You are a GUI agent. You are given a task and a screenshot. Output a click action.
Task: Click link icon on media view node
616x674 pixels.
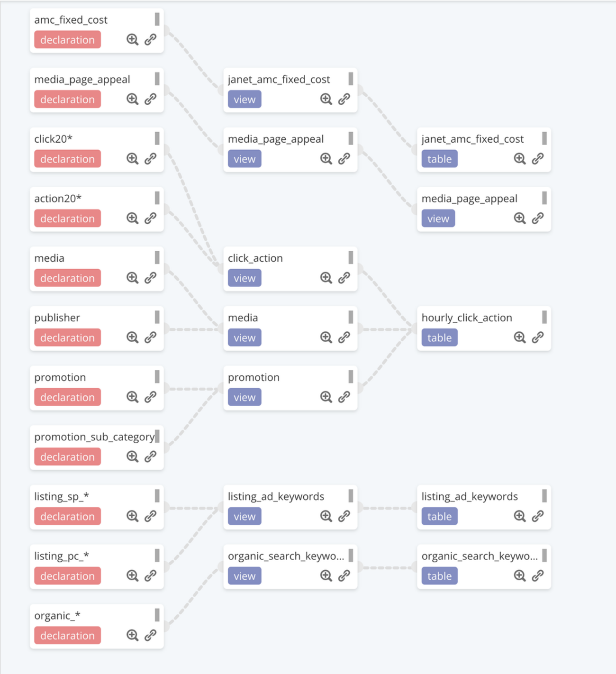(344, 337)
